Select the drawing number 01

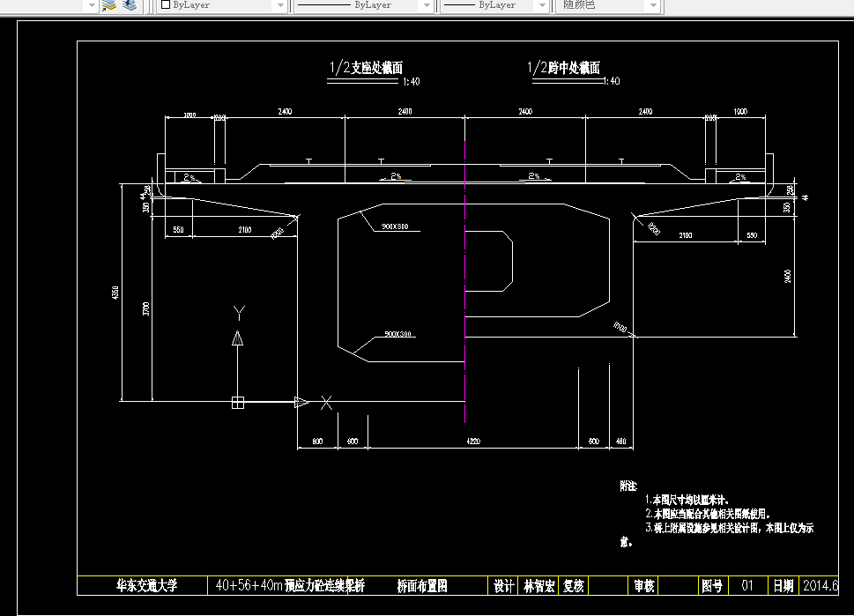pyautogui.click(x=747, y=586)
